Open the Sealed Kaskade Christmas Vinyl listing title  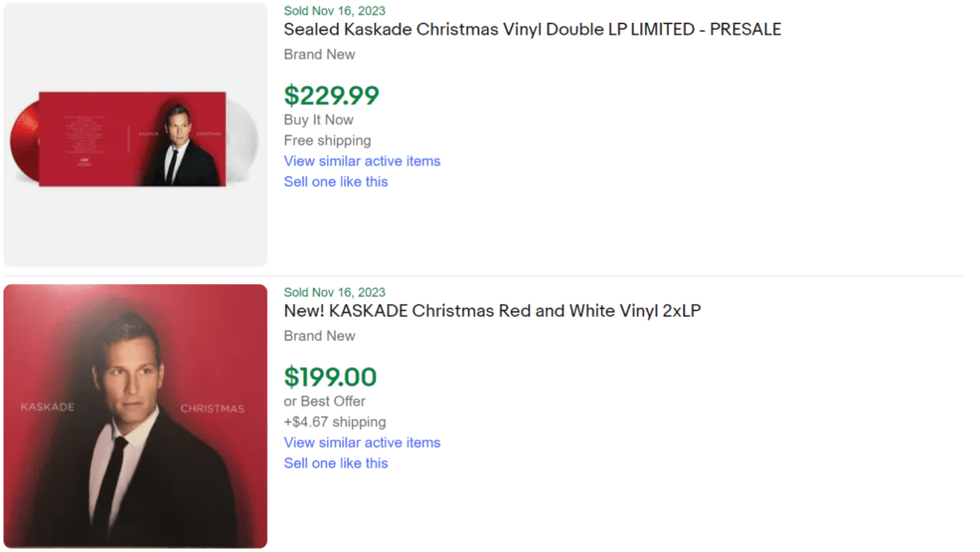point(532,30)
